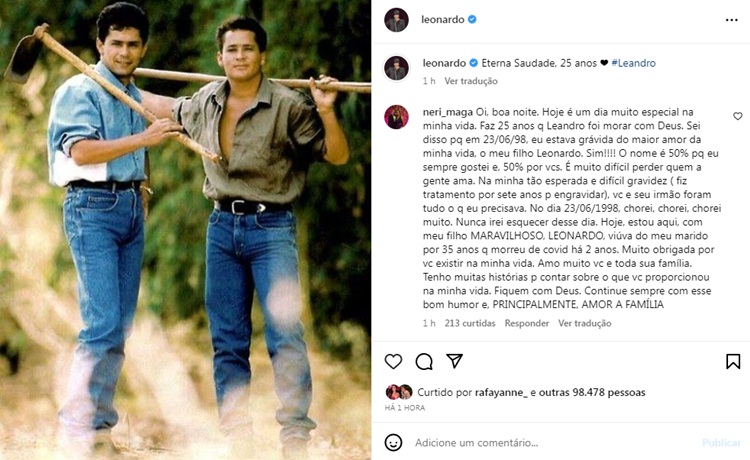Share post using paper plane icon
750x460 pixels.
click(453, 361)
